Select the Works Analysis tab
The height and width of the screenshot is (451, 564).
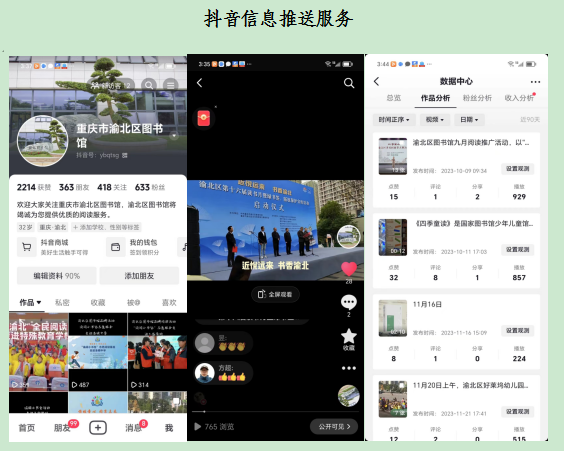pos(435,98)
